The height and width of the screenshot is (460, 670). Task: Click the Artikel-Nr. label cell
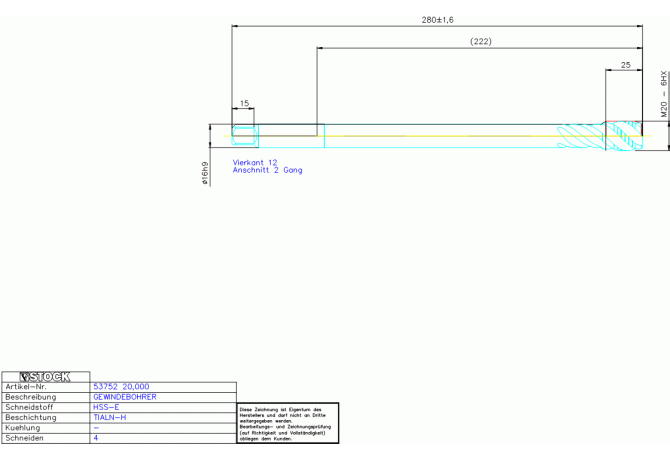(46, 387)
